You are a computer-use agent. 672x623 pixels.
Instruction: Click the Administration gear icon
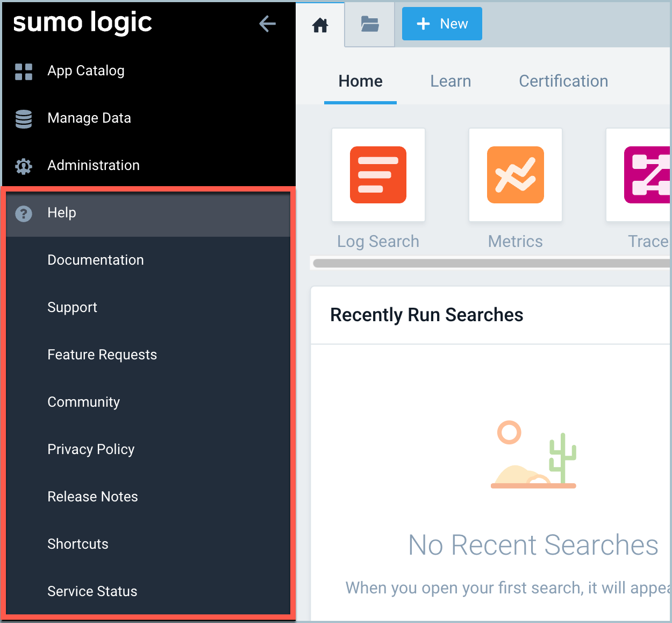(24, 166)
